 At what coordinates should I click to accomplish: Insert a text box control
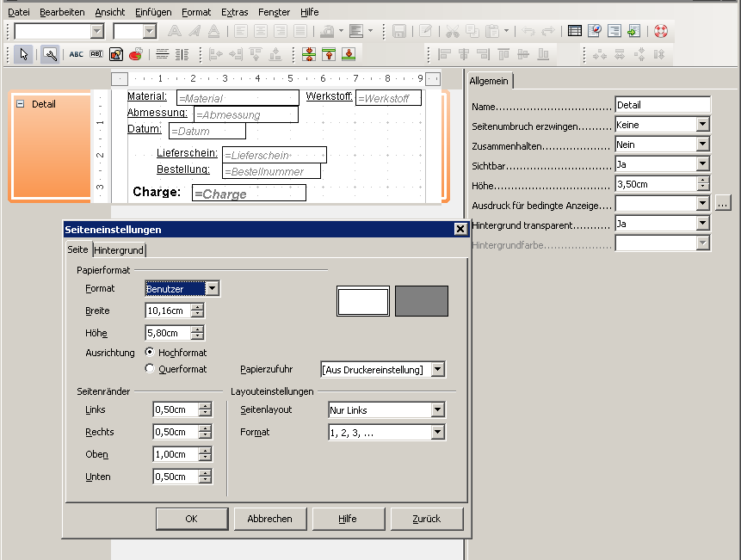(96, 54)
